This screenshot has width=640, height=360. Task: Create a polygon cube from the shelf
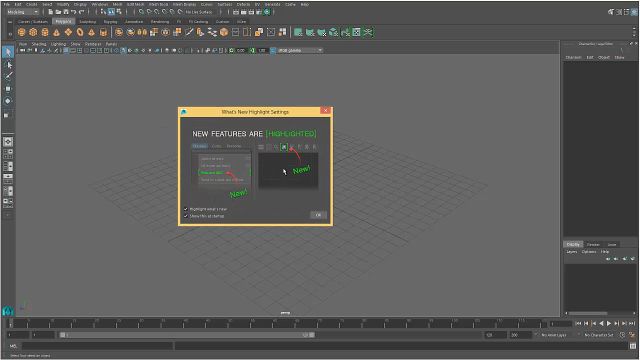pyautogui.click(x=33, y=32)
